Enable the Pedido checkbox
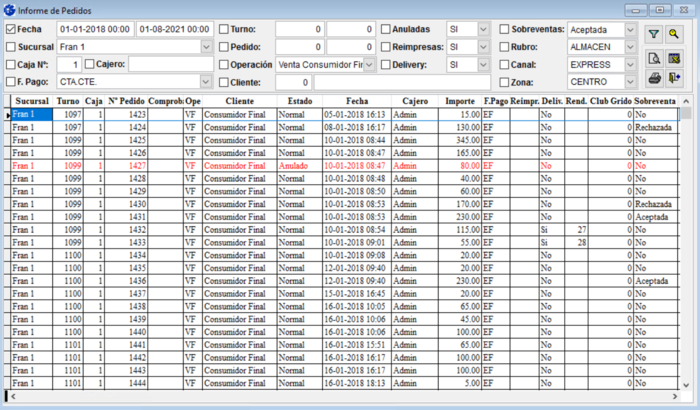The width and height of the screenshot is (700, 410). click(224, 47)
